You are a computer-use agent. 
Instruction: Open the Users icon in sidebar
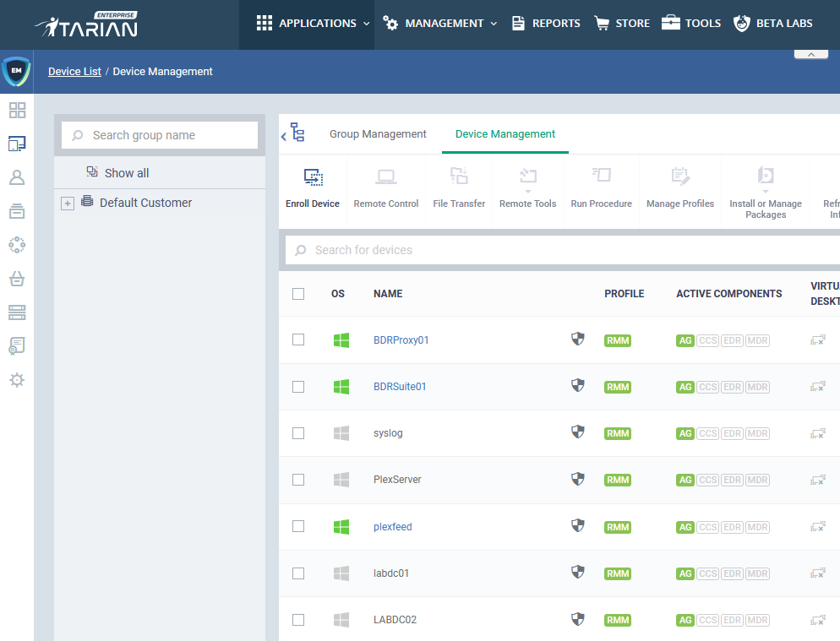(x=17, y=177)
